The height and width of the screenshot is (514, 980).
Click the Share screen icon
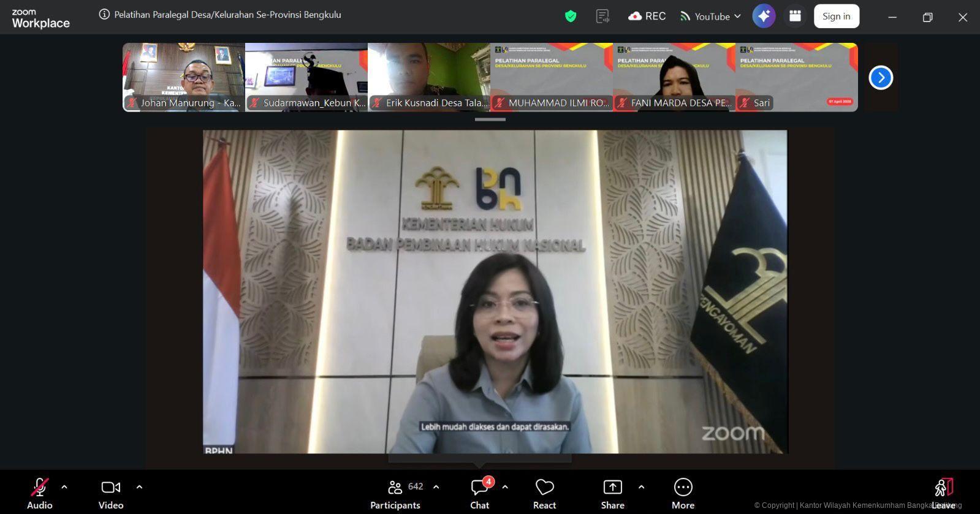point(612,493)
